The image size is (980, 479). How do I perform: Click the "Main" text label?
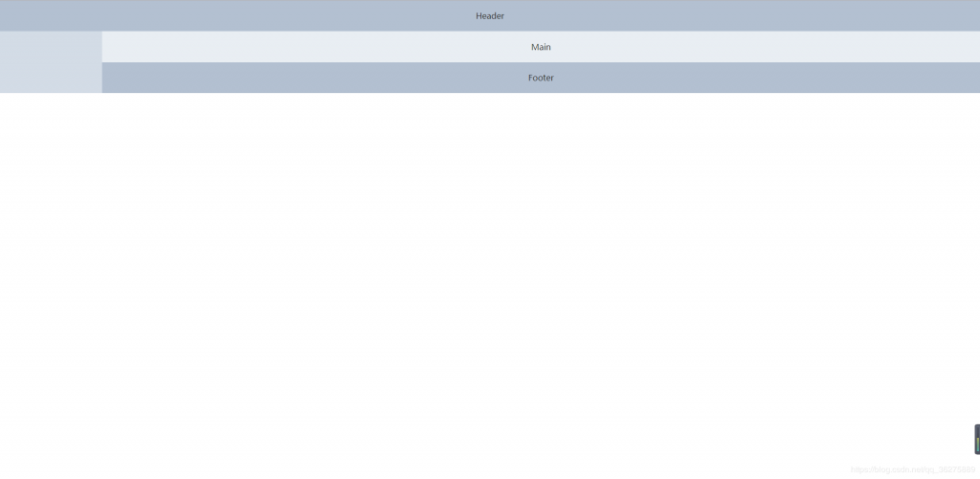541,47
